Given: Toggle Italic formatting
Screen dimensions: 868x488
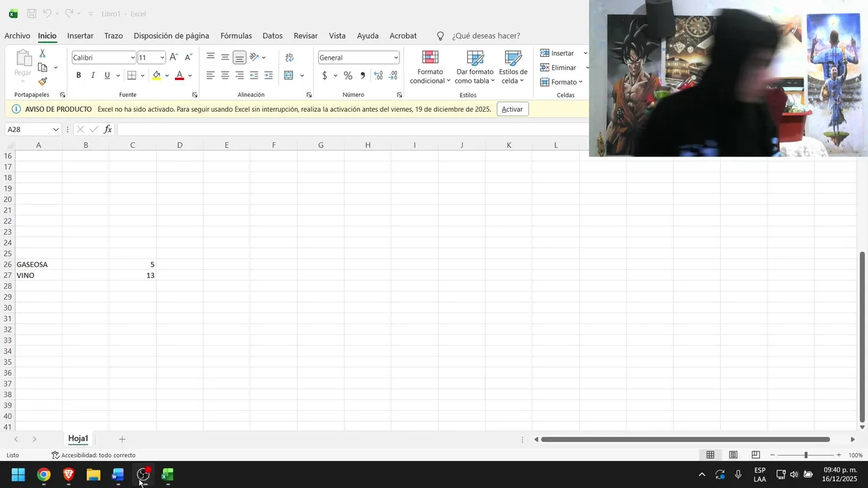Looking at the screenshot, I should click(x=93, y=75).
